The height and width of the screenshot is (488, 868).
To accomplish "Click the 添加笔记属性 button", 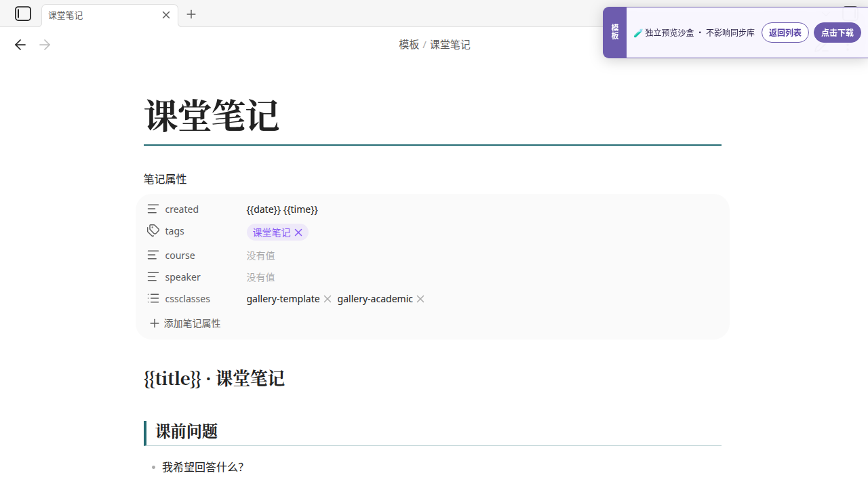I will coord(185,323).
